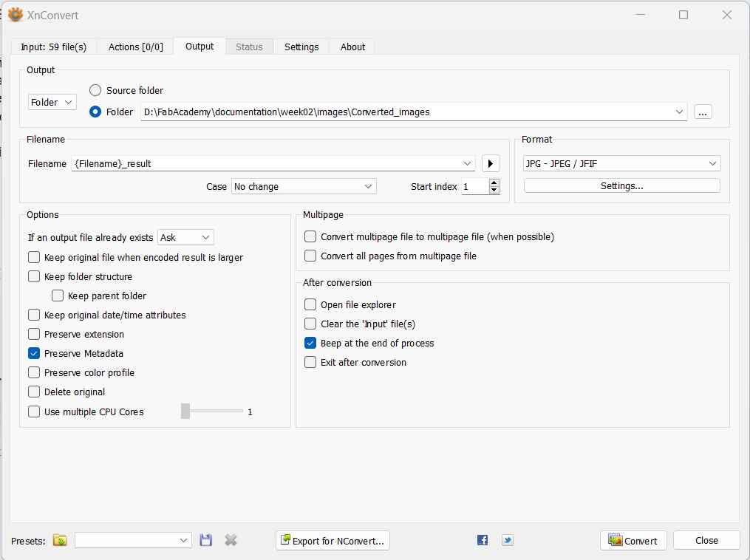This screenshot has width=750, height=560.
Task: Expand the output folder path dropdown
Action: click(679, 112)
